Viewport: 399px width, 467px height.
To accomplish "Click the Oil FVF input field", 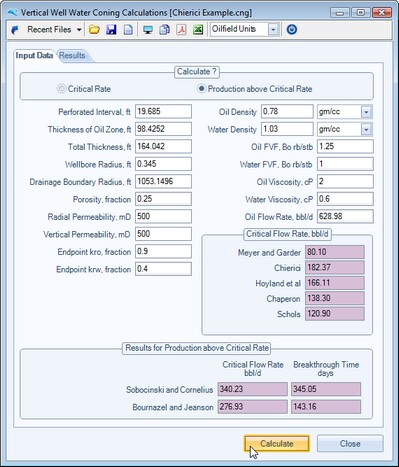I will [345, 146].
